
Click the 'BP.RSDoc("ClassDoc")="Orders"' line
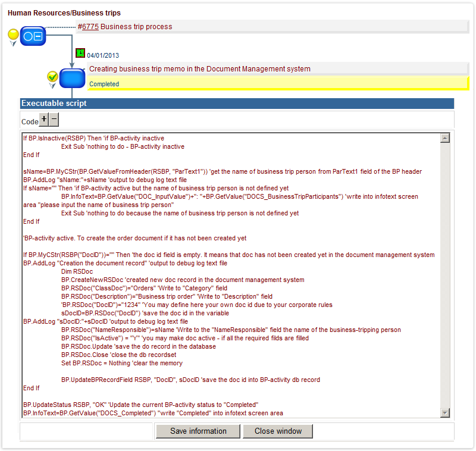tap(144, 288)
